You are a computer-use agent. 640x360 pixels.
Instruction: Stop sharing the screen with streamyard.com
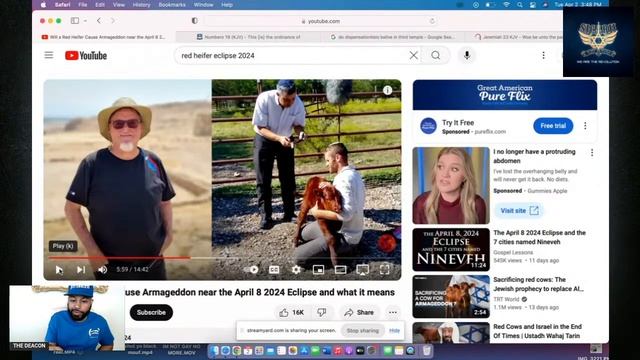click(x=362, y=331)
